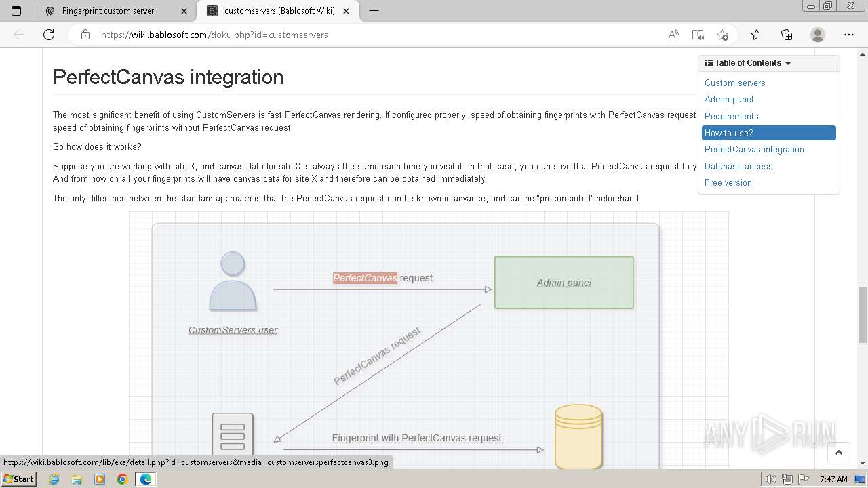This screenshot has width=868, height=488.
Task: Go to Admin panel section
Action: tap(729, 100)
